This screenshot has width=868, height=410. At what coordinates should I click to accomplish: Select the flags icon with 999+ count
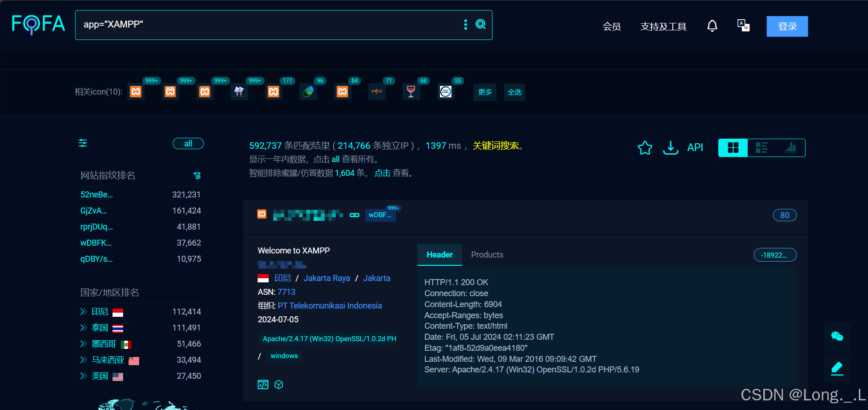coord(239,92)
